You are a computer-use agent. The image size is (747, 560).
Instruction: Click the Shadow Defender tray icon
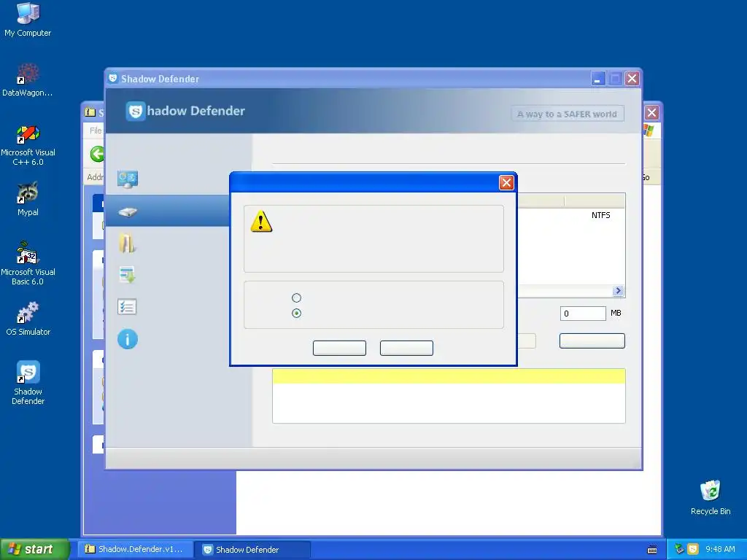693,549
